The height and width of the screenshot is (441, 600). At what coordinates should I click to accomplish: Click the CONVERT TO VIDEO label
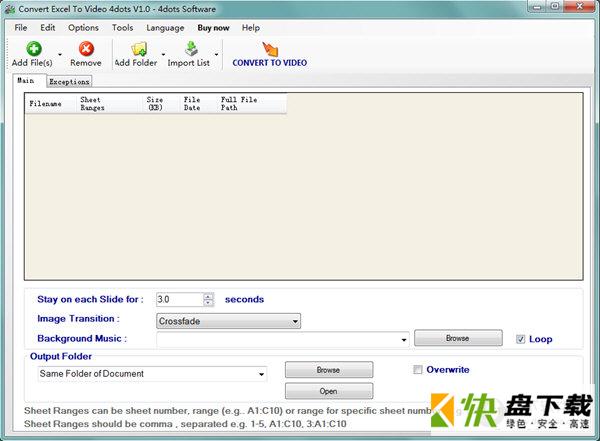tap(270, 63)
